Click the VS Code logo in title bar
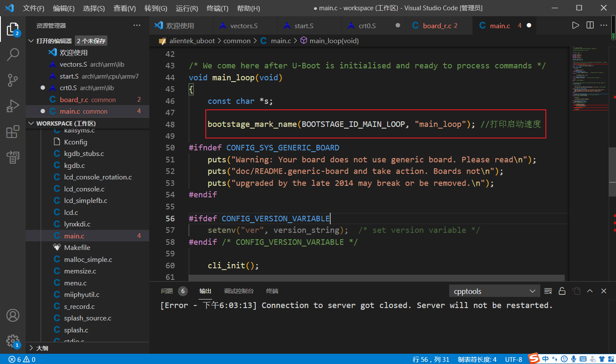 click(x=9, y=8)
